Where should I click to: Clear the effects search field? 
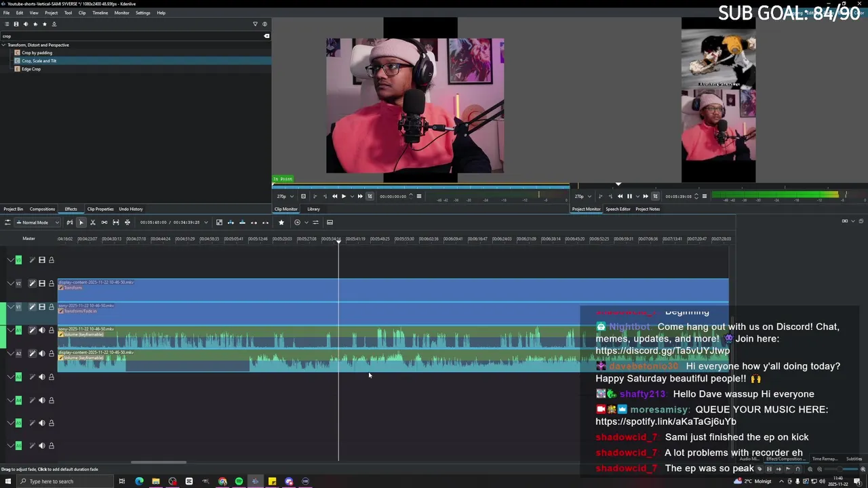click(x=267, y=36)
